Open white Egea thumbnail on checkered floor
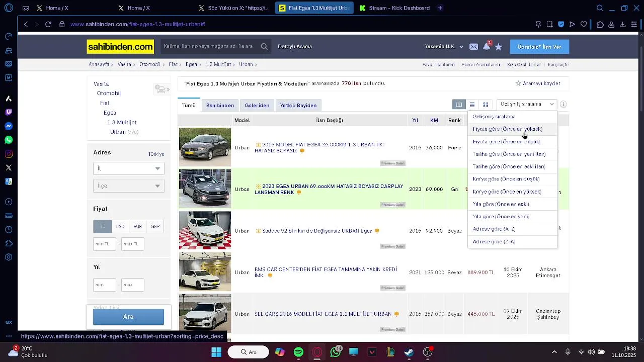Image resolution: width=644 pixels, height=362 pixels. [x=205, y=230]
